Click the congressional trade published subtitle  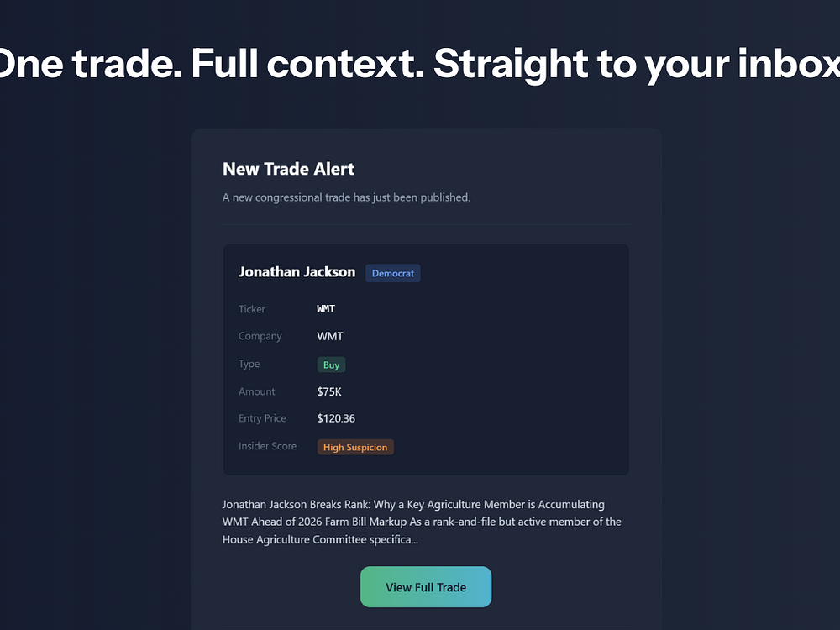tap(346, 197)
